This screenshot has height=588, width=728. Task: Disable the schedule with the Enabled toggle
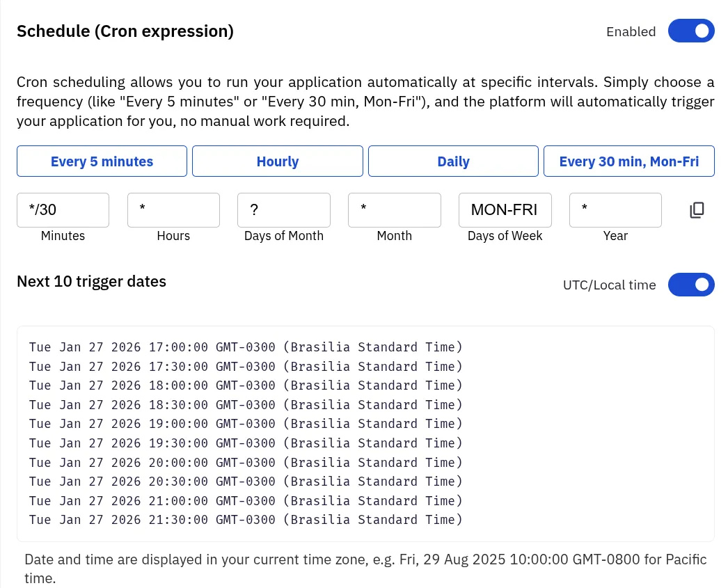coord(691,31)
